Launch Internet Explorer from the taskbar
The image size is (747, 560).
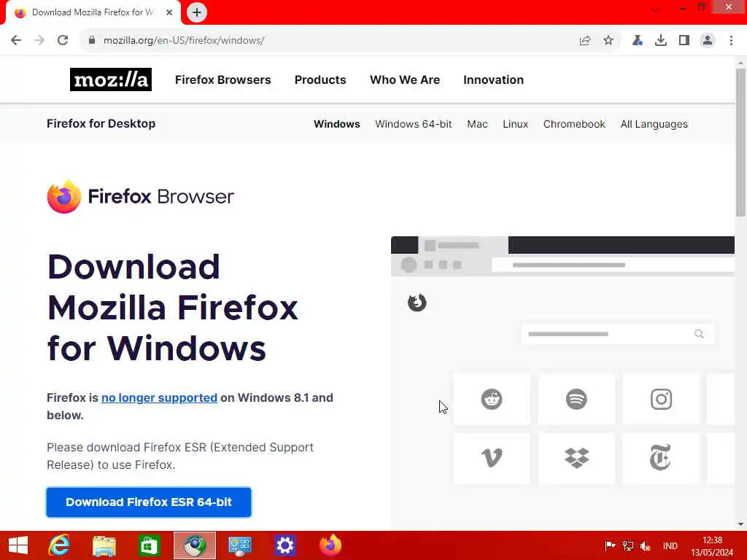point(59,545)
